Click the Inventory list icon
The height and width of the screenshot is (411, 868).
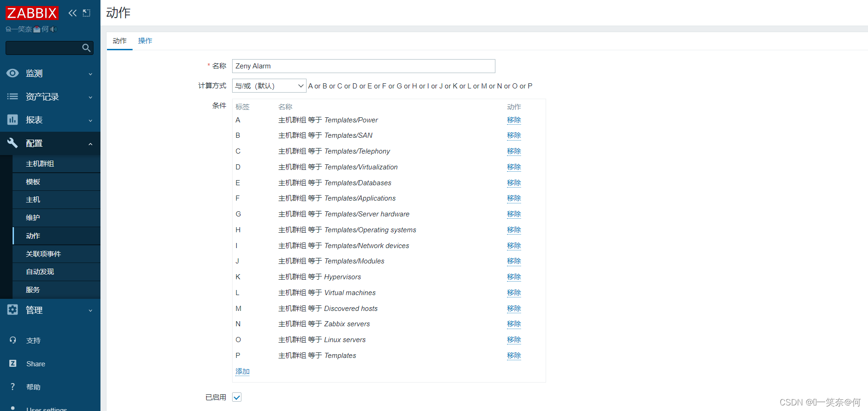[13, 96]
